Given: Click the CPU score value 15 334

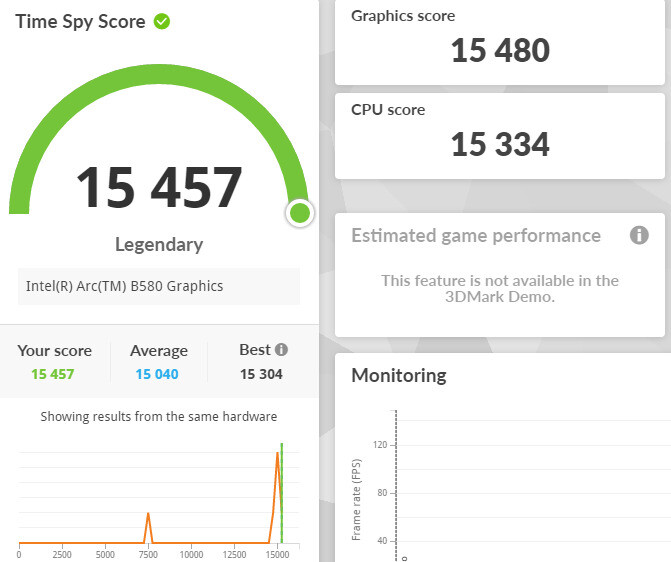Looking at the screenshot, I should click(500, 144).
